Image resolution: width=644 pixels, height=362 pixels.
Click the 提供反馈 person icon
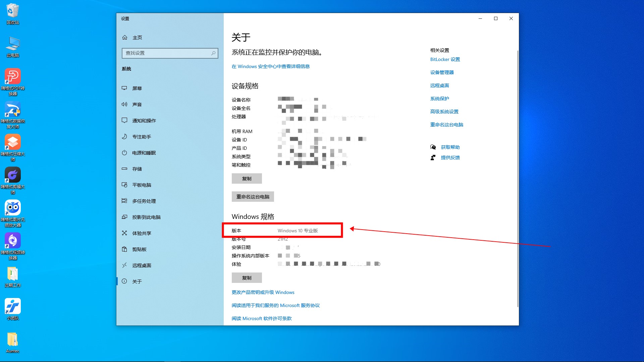click(433, 158)
